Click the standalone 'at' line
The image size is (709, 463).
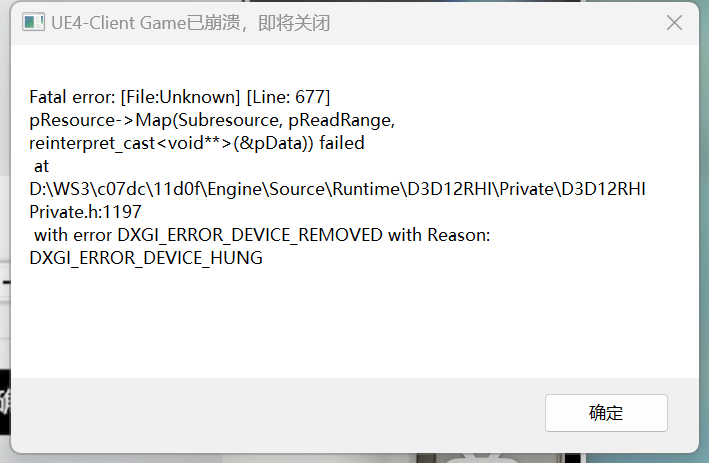[x=41, y=166]
